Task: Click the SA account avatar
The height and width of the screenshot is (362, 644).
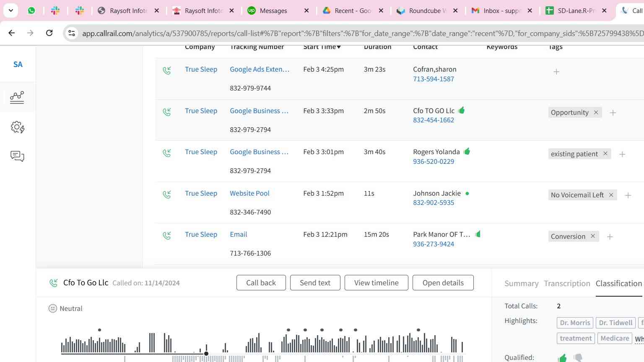Action: point(18,64)
